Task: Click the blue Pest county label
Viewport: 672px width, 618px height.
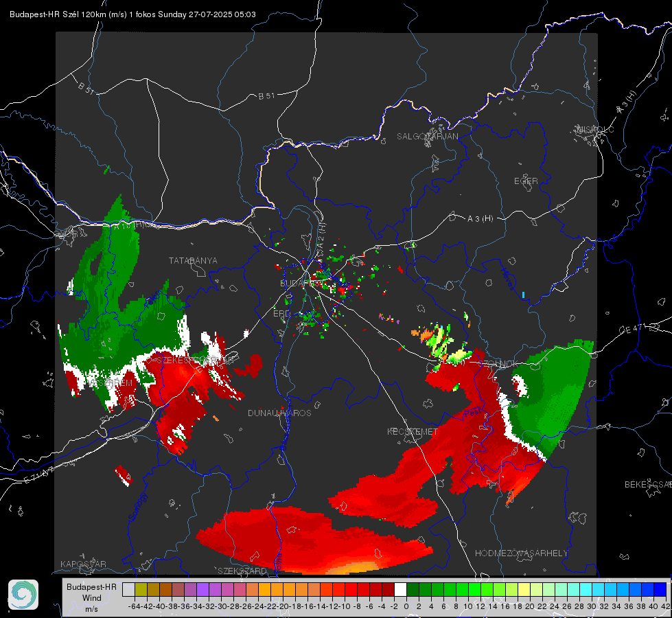Action: tap(473, 413)
